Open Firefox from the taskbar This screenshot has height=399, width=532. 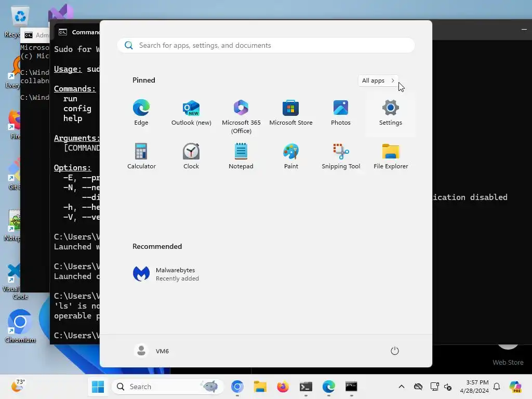tap(283, 387)
